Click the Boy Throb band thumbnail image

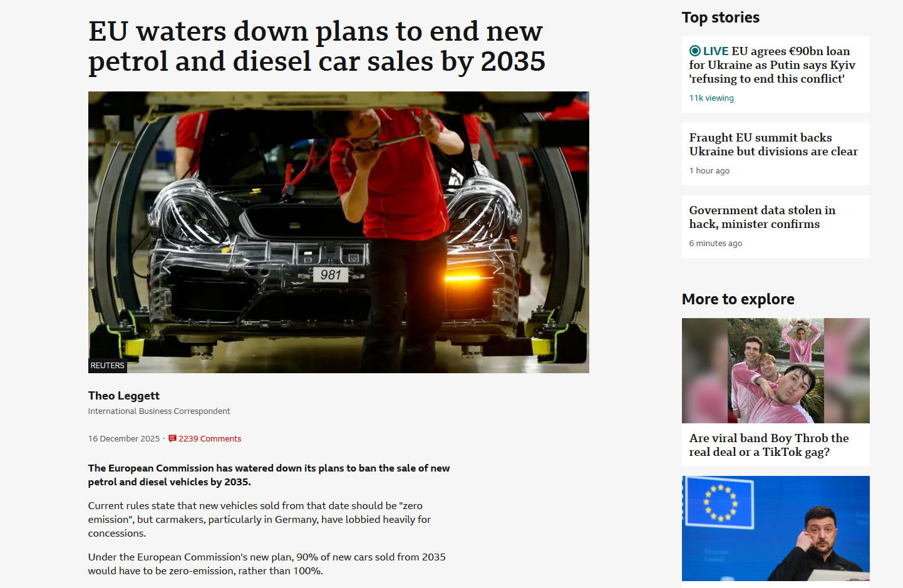(776, 371)
